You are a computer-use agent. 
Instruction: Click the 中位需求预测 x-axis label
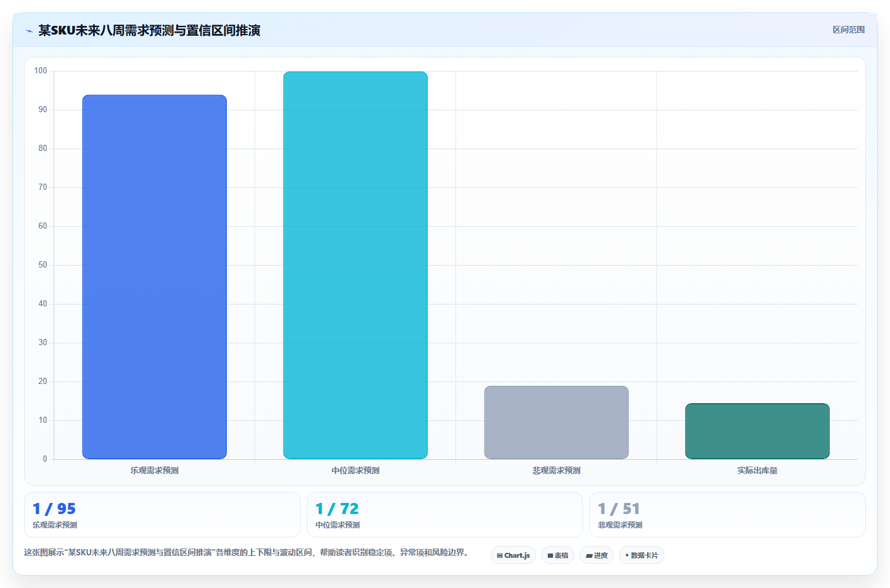356,470
